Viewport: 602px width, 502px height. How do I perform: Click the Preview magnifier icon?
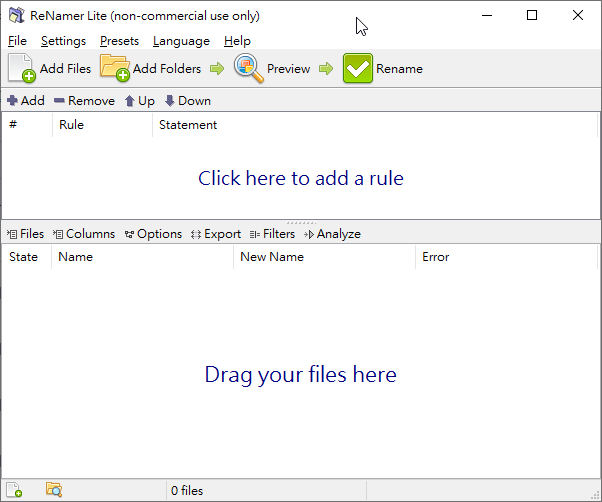pos(248,68)
